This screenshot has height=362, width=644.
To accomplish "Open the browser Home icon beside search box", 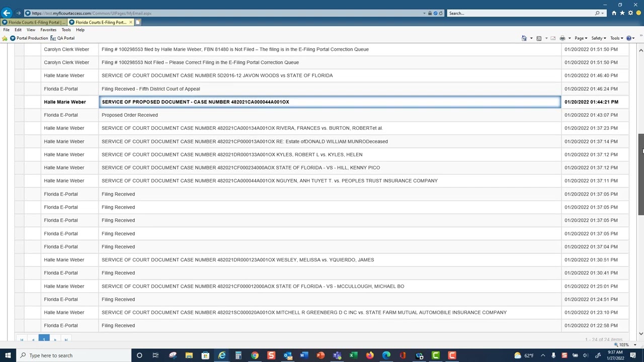I will click(614, 13).
